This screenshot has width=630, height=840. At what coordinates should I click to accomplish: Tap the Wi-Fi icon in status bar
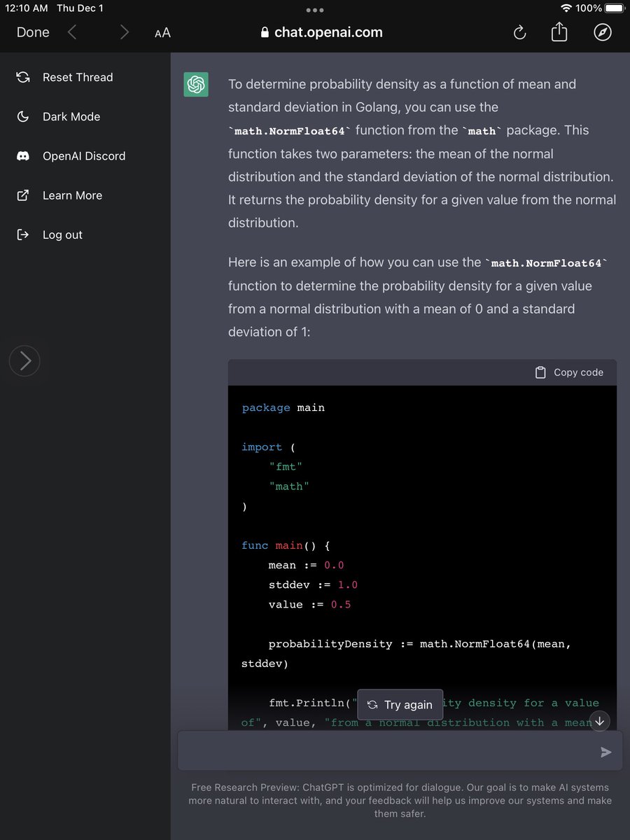coord(566,8)
